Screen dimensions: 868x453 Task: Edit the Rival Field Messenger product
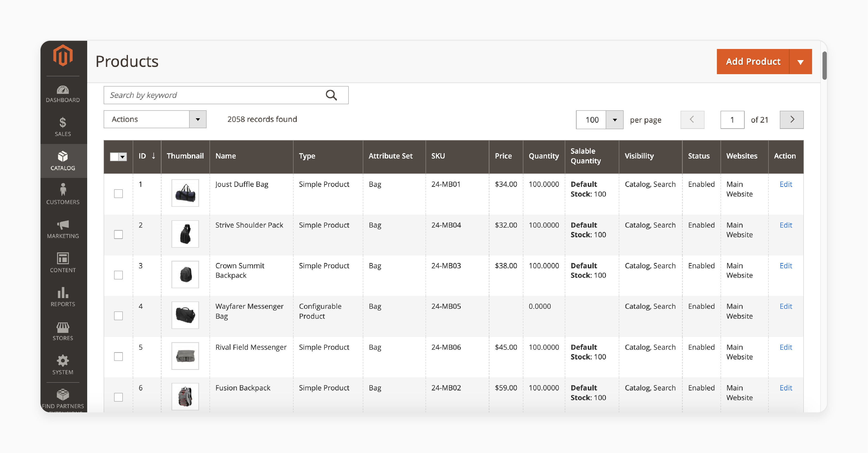click(785, 347)
